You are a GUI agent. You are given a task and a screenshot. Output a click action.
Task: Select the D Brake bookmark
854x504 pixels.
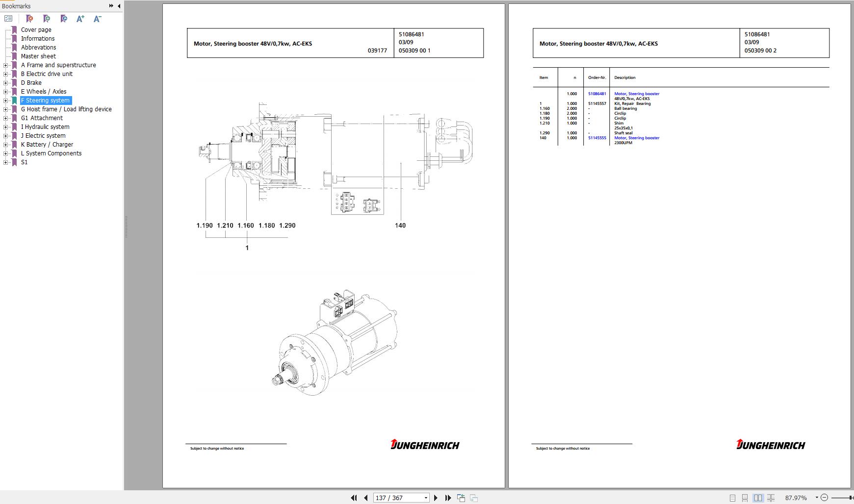pos(31,83)
